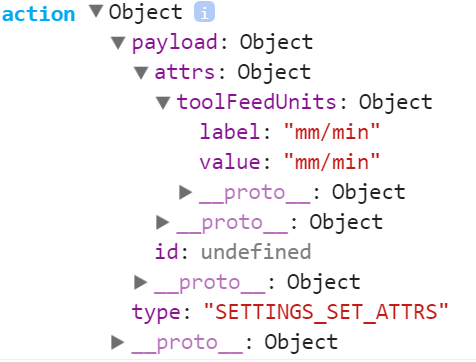
Task: Collapse the payload object arrow
Action: (118, 43)
